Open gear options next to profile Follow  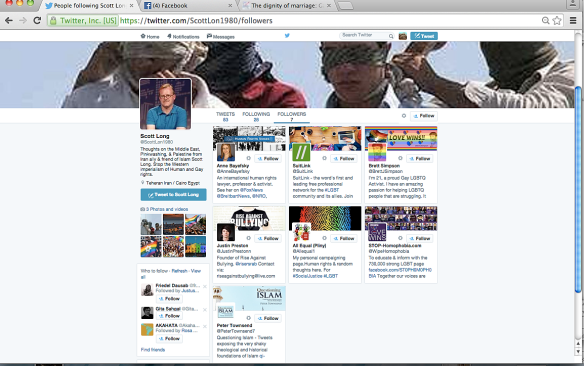(x=403, y=116)
